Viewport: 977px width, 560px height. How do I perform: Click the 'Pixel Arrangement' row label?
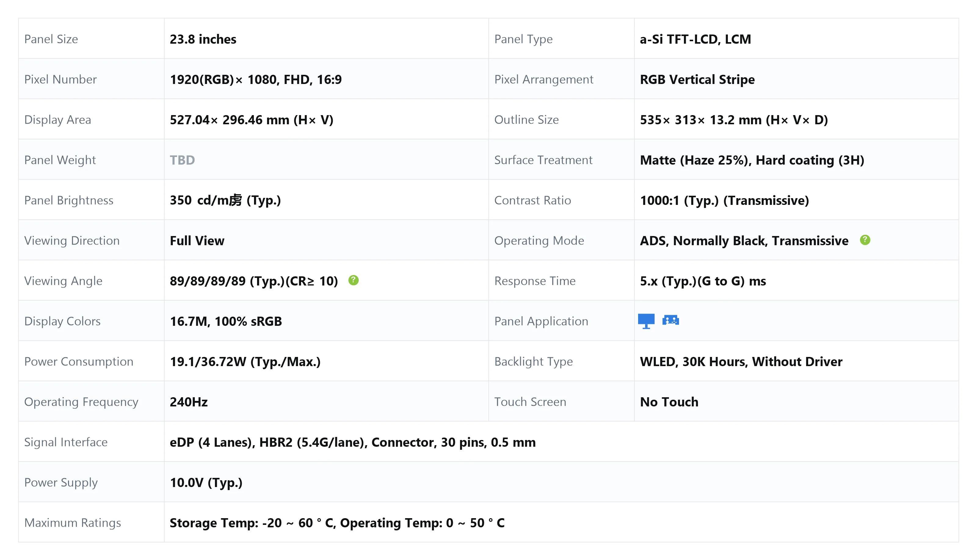544,80
